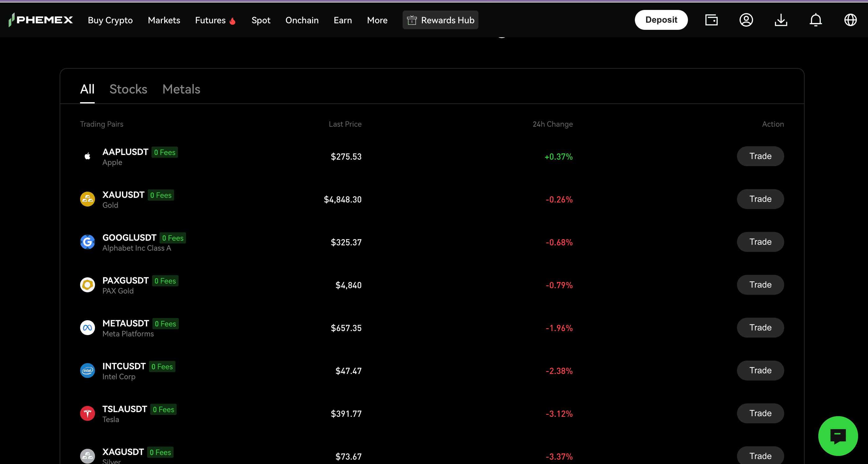This screenshot has height=464, width=868.
Task: Expand the Buy Crypto menu
Action: point(110,20)
